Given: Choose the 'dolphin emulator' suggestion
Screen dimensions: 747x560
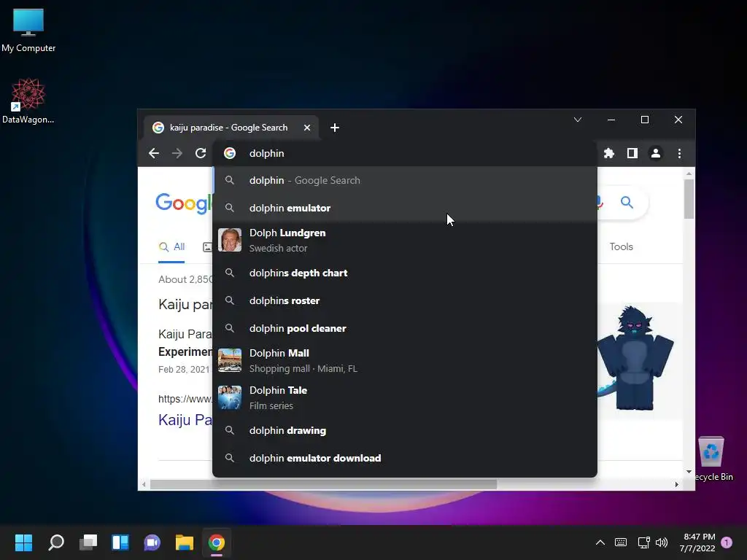Looking at the screenshot, I should tap(405, 208).
